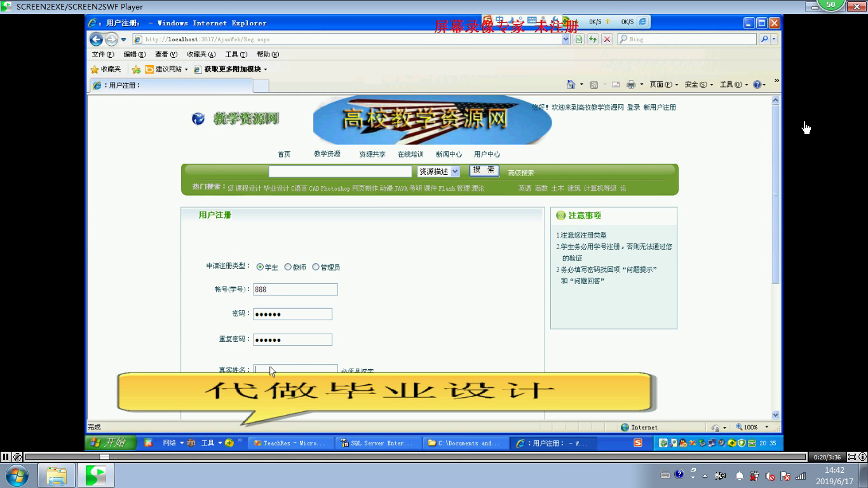Click the site resource search text box
868x488 pixels.
pyautogui.click(x=341, y=172)
